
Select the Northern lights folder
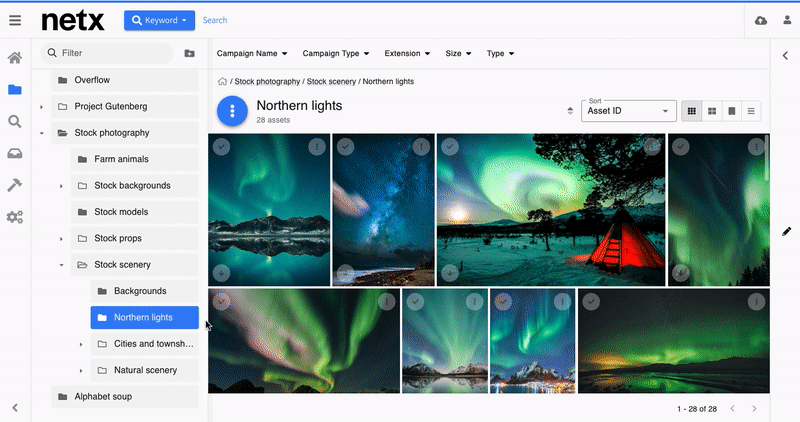pos(145,317)
